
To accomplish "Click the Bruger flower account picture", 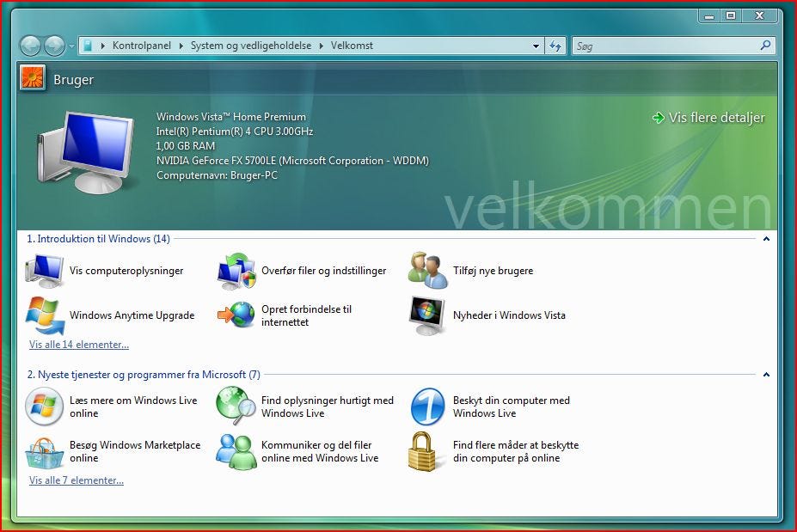I will pyautogui.click(x=33, y=77).
